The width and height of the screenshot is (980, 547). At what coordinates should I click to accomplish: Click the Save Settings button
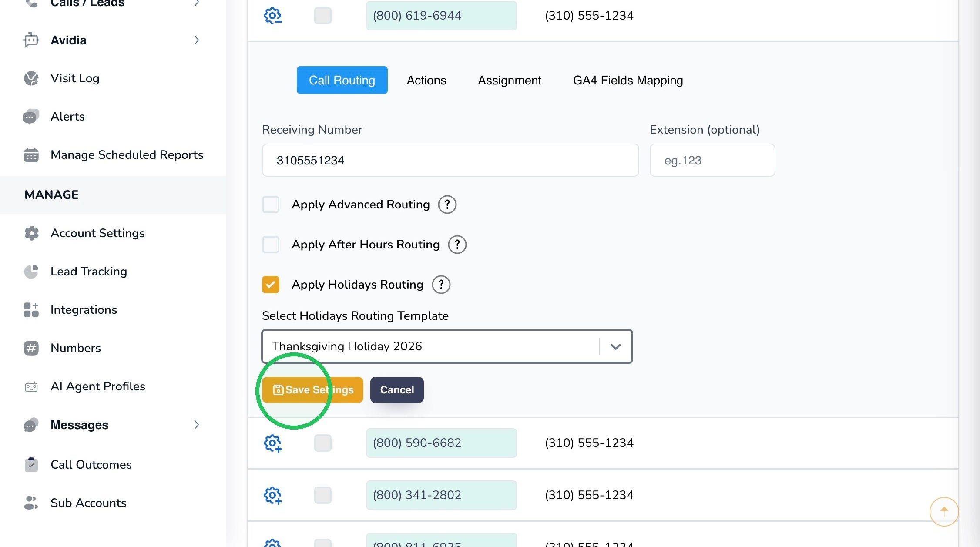(312, 390)
